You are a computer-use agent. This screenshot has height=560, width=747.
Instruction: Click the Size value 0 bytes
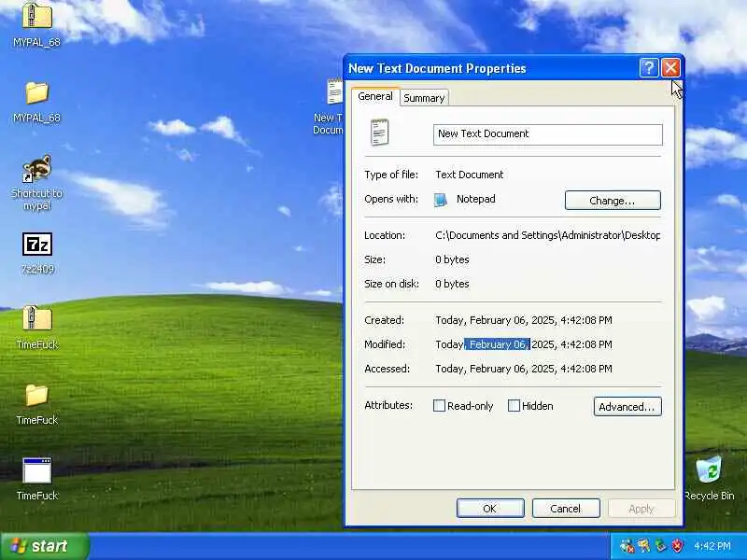click(x=452, y=259)
